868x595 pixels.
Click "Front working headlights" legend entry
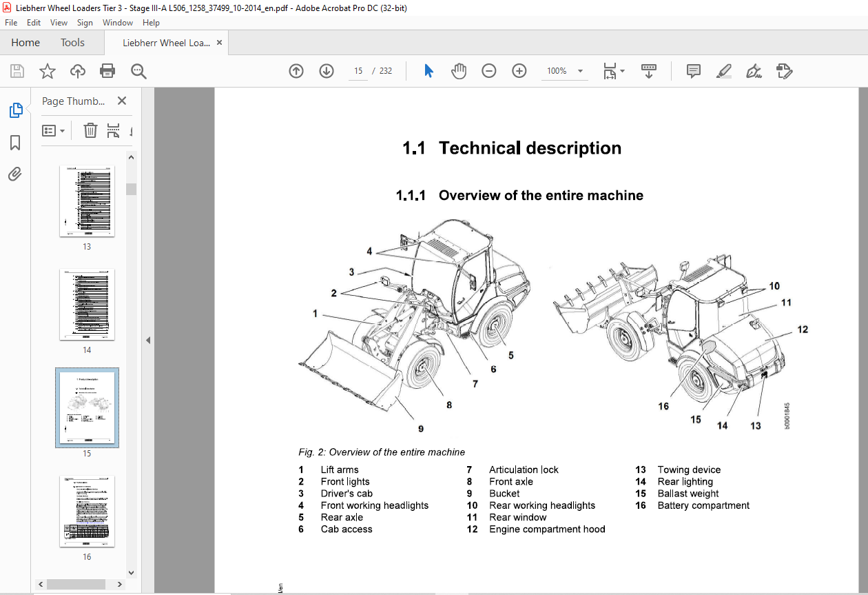point(375,505)
